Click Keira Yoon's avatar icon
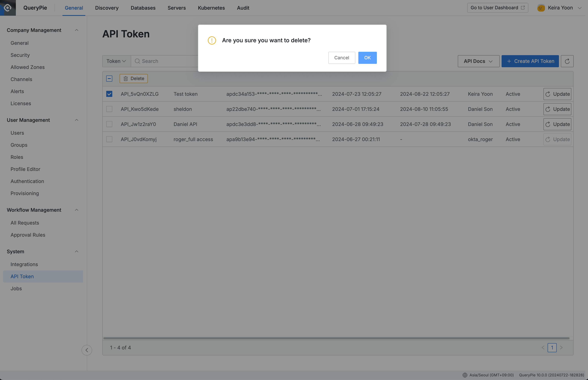Screen dimensions: 588x380 click(541, 8)
